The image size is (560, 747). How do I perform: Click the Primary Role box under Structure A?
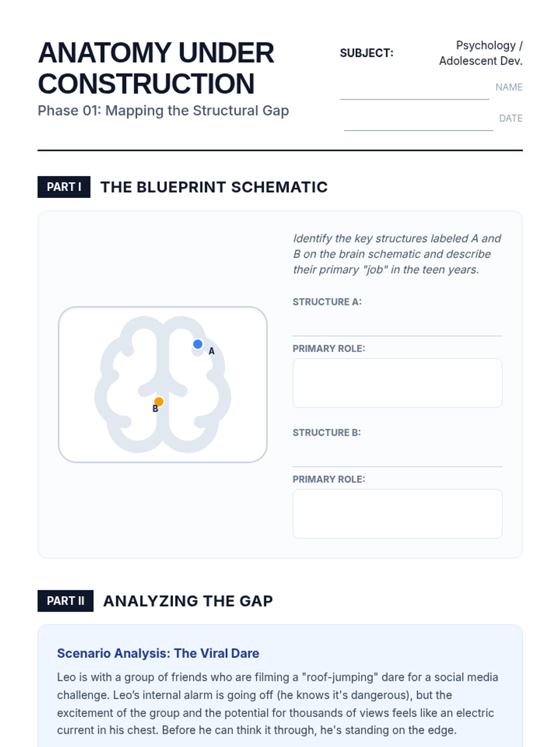click(x=398, y=383)
